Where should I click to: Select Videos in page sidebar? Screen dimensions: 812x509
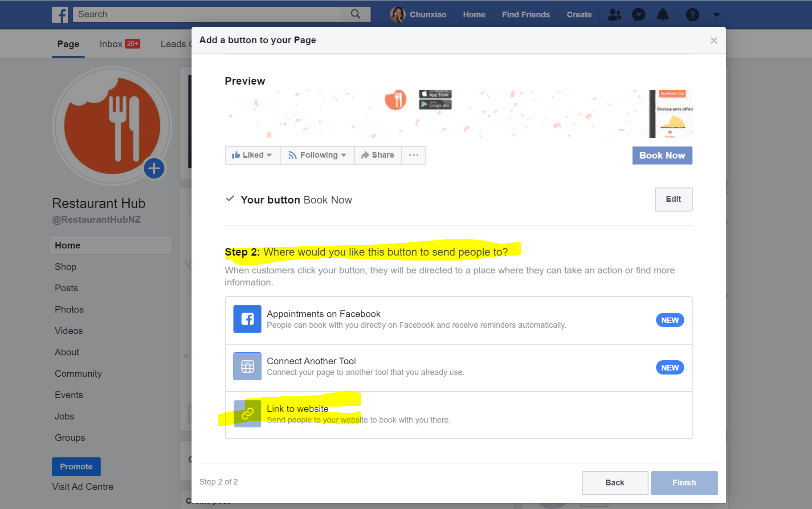69,331
